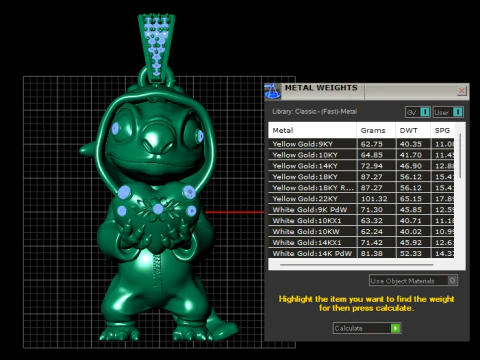Click the 101.32 grams value
The width and height of the screenshot is (480, 360).
tap(374, 199)
